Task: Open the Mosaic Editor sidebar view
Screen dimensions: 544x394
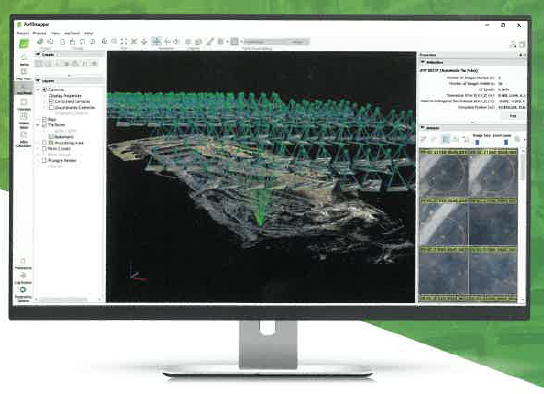Action: click(24, 120)
